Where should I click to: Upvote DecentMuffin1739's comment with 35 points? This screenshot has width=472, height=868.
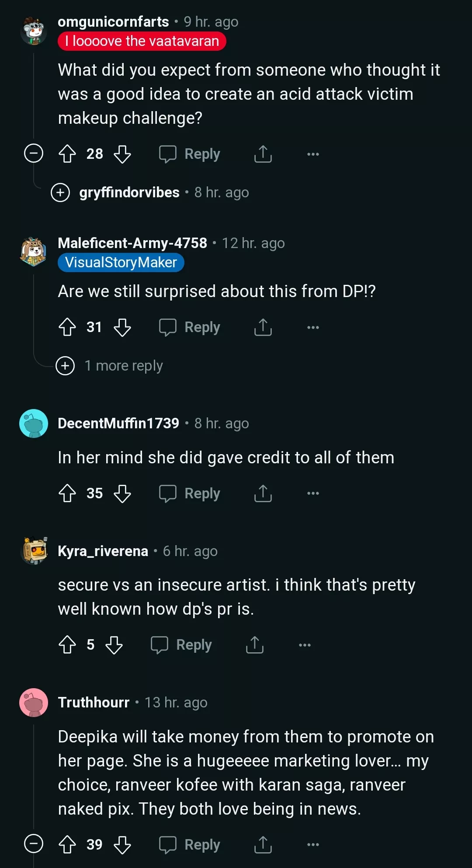point(67,493)
